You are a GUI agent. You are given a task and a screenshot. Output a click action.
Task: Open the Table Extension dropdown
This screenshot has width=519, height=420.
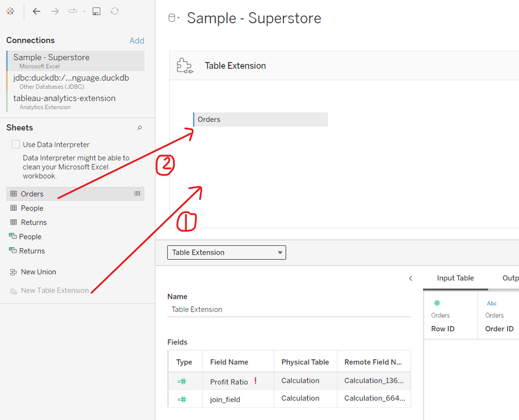click(226, 253)
